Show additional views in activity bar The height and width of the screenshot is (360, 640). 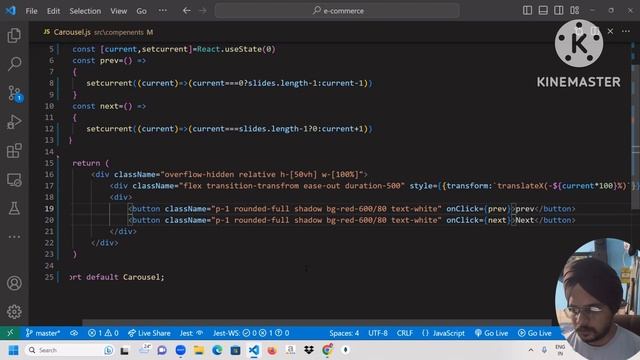(x=14, y=237)
